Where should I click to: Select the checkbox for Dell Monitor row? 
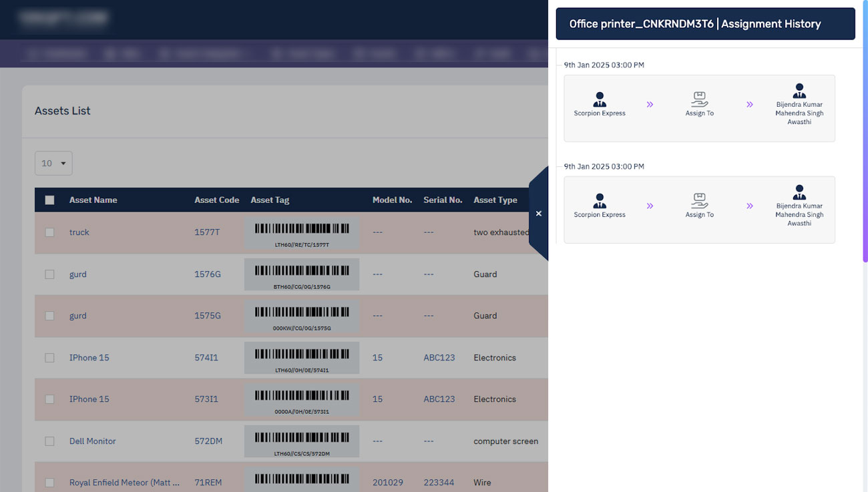49,441
